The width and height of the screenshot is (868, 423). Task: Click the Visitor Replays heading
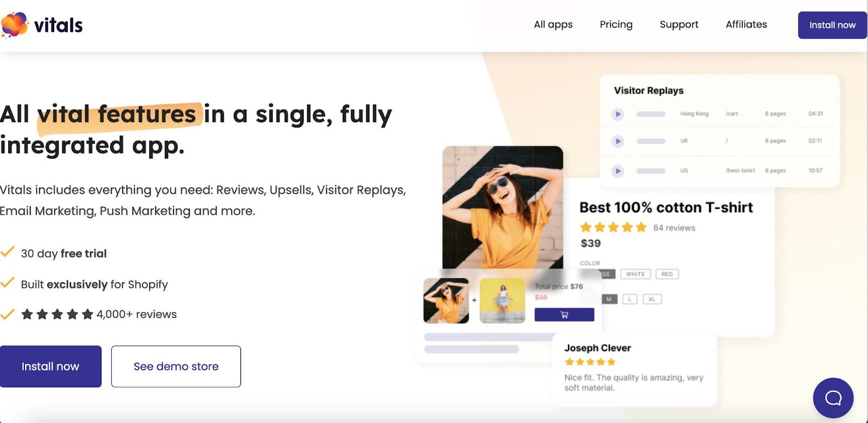pyautogui.click(x=648, y=91)
